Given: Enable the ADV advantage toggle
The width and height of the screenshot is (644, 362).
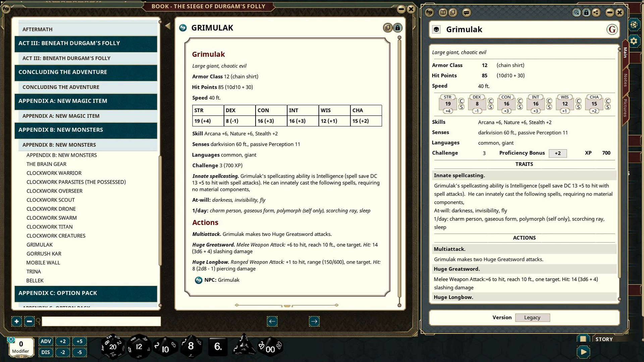Looking at the screenshot, I should (x=46, y=341).
